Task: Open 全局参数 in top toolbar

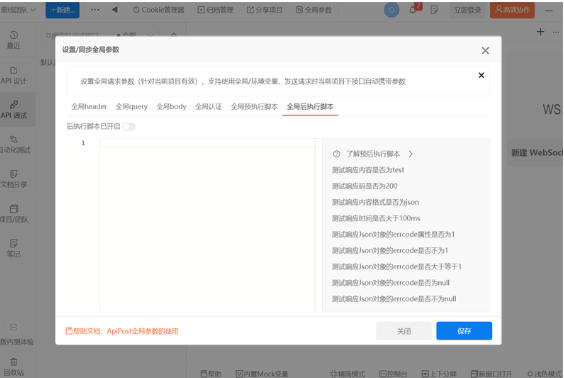Action: 314,10
